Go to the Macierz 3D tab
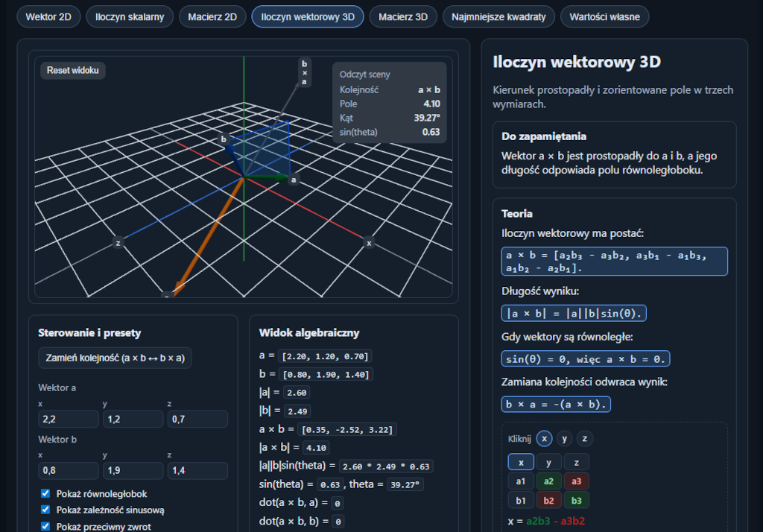 click(403, 17)
